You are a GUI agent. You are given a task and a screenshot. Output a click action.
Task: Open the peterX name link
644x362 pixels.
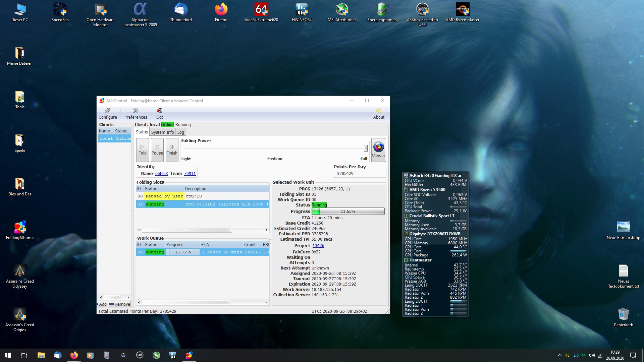click(x=161, y=174)
